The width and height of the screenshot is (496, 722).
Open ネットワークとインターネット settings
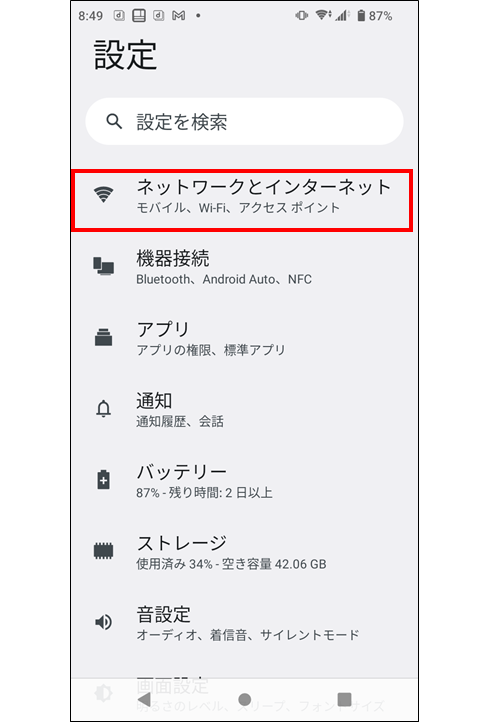[242, 200]
